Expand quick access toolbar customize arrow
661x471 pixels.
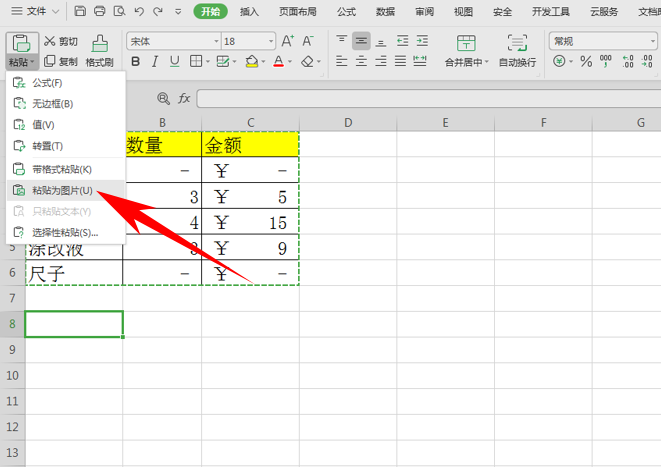pyautogui.click(x=178, y=12)
